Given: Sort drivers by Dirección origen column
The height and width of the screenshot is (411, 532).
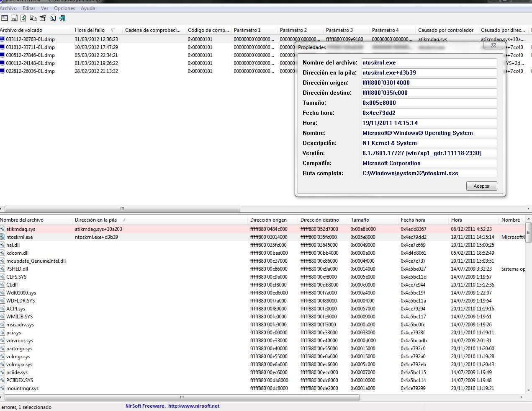Looking at the screenshot, I should coord(273,220).
